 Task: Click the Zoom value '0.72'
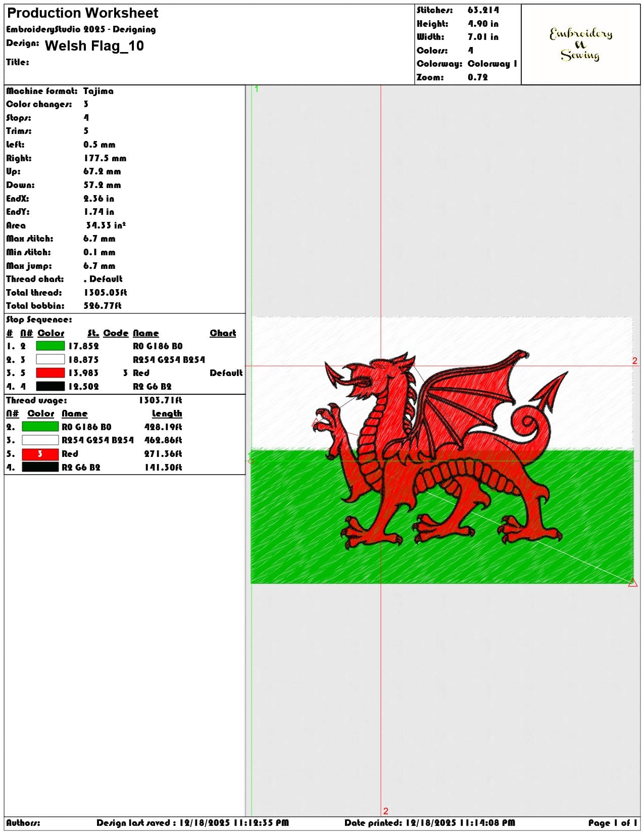(x=478, y=77)
